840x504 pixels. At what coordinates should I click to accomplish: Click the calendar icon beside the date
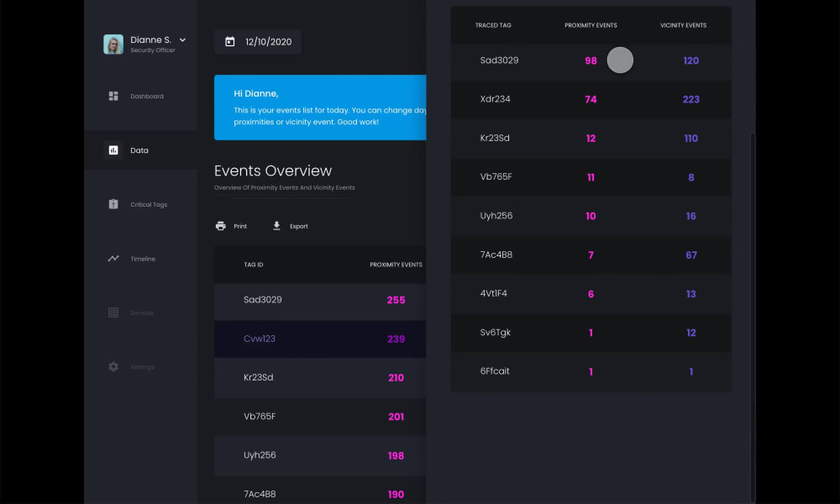(230, 41)
